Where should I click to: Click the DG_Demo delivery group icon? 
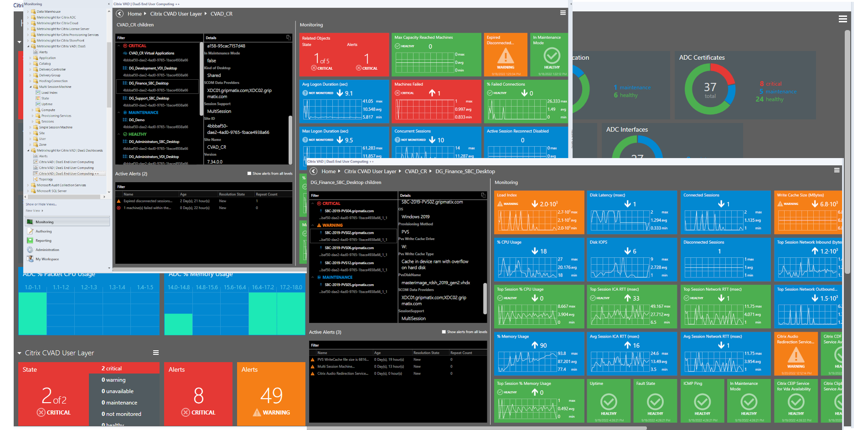click(x=125, y=120)
